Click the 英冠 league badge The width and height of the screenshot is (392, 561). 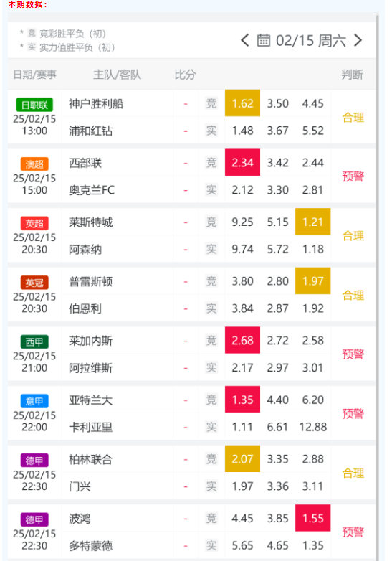(x=34, y=283)
